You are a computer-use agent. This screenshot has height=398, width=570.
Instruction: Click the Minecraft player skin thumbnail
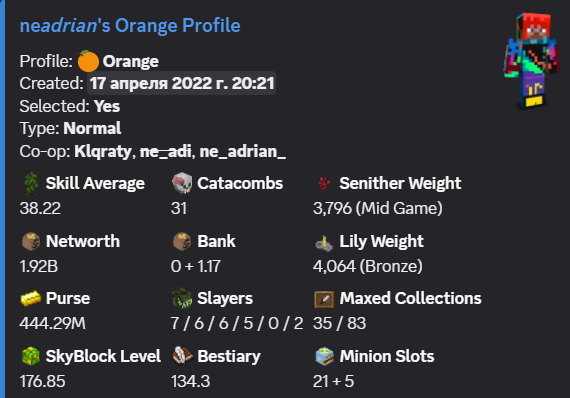pos(531,61)
